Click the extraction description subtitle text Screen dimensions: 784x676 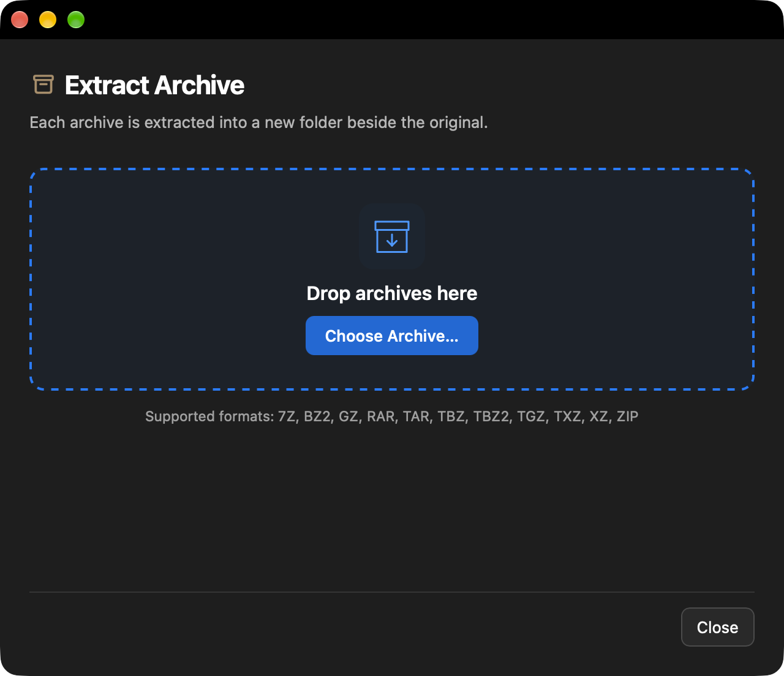tap(258, 122)
